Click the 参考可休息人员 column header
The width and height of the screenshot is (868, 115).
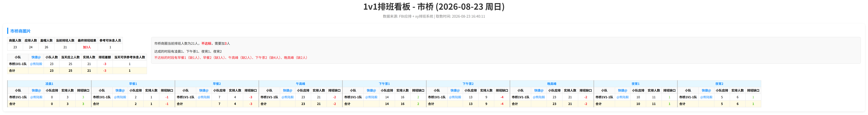coord(110,41)
